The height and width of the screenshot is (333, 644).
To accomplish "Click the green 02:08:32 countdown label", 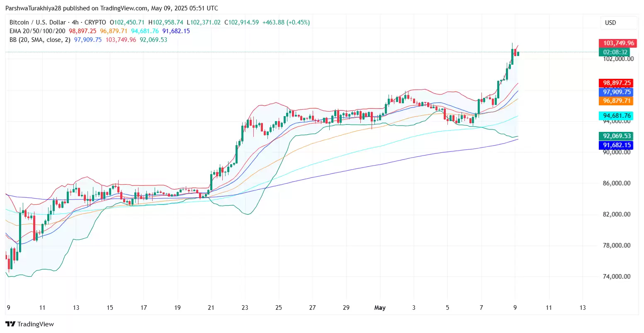I will point(615,52).
